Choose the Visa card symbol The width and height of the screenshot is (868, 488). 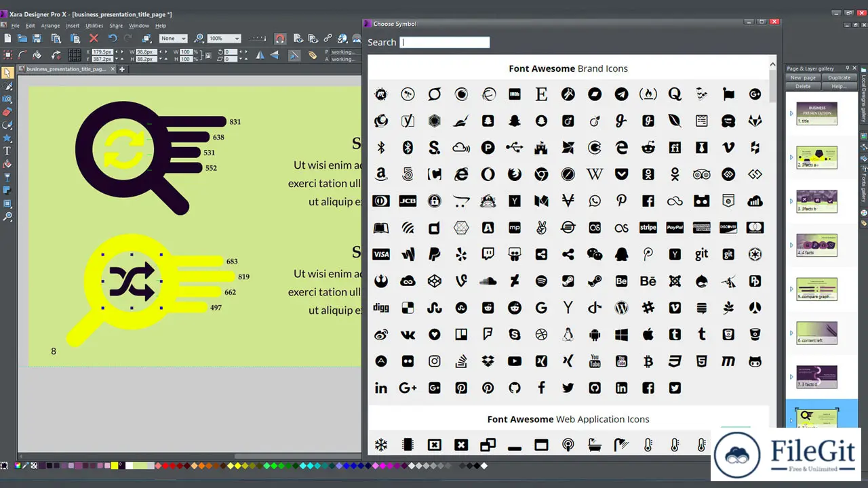click(381, 254)
